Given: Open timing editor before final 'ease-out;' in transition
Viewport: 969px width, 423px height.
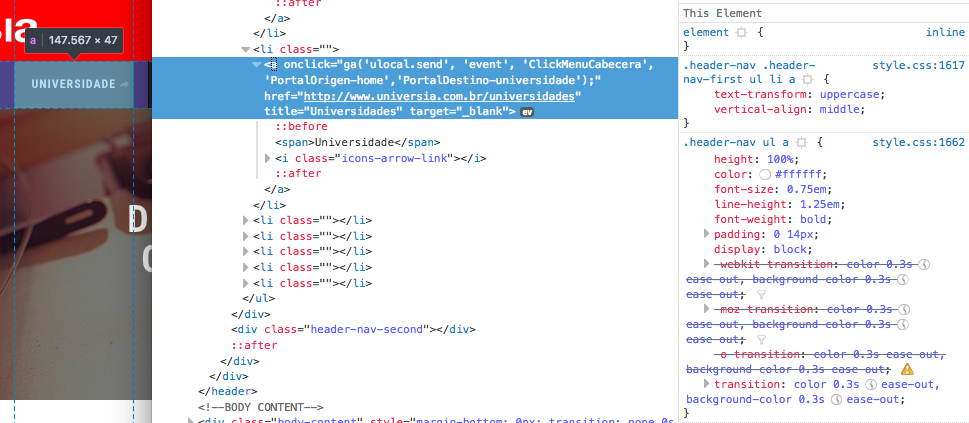Looking at the screenshot, I should [x=836, y=400].
